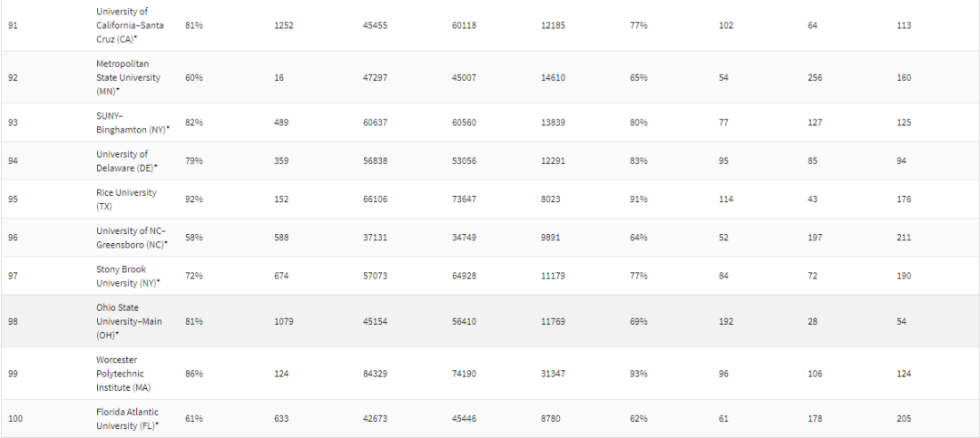The image size is (980, 438).
Task: Click rank number 91 cell
Action: tap(13, 25)
